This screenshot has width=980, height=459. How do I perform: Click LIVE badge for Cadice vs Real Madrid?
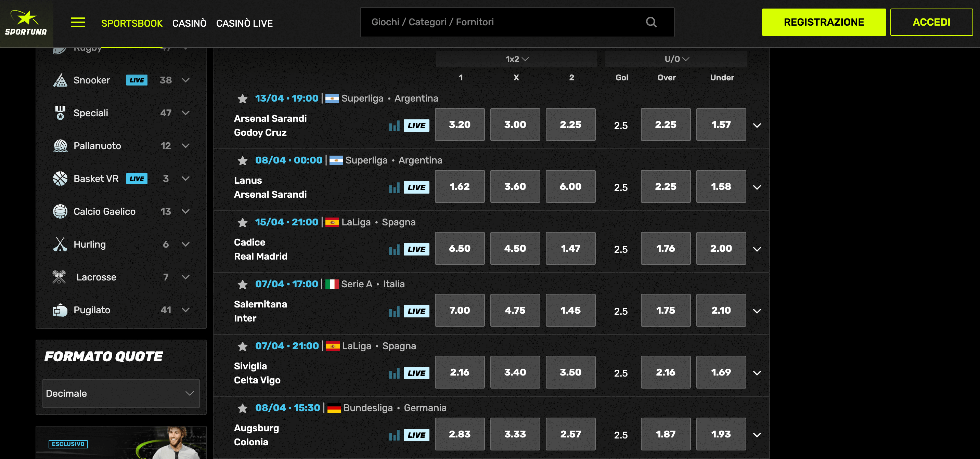(x=416, y=249)
